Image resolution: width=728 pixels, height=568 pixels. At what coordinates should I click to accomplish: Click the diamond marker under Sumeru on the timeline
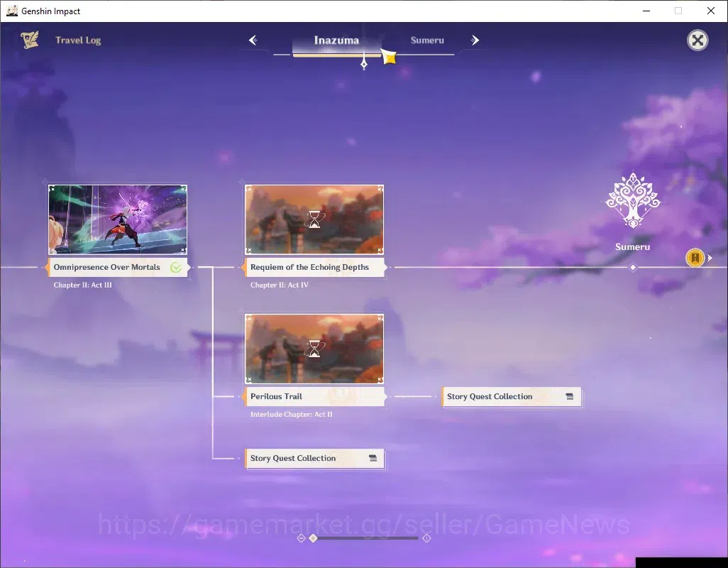click(632, 268)
